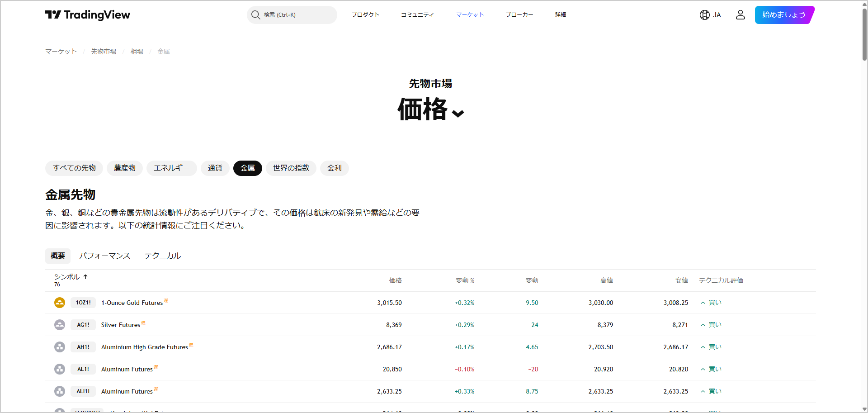The image size is (868, 413).
Task: Switch to the パフォーマンス tab
Action: (x=105, y=256)
